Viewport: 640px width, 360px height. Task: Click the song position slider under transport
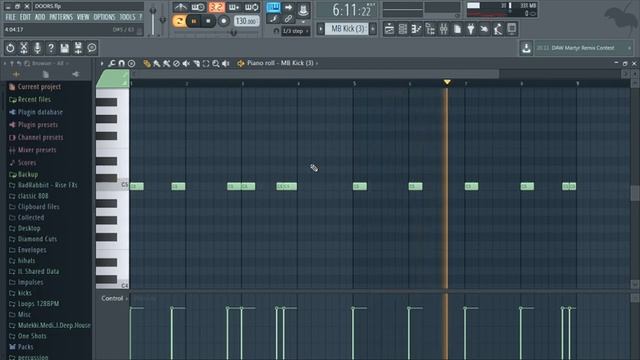pyautogui.click(x=217, y=33)
